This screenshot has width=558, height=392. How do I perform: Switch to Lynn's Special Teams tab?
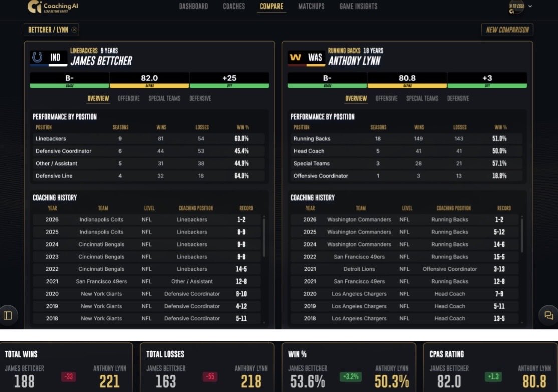[x=422, y=98]
